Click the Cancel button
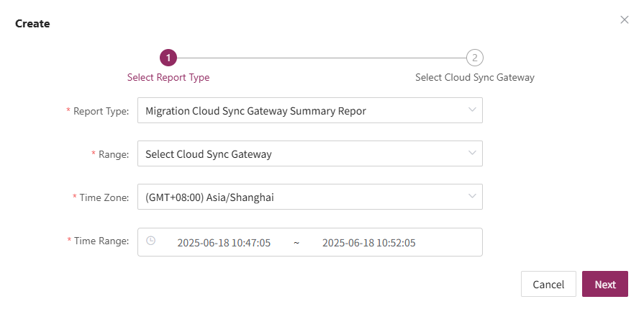 coord(549,284)
